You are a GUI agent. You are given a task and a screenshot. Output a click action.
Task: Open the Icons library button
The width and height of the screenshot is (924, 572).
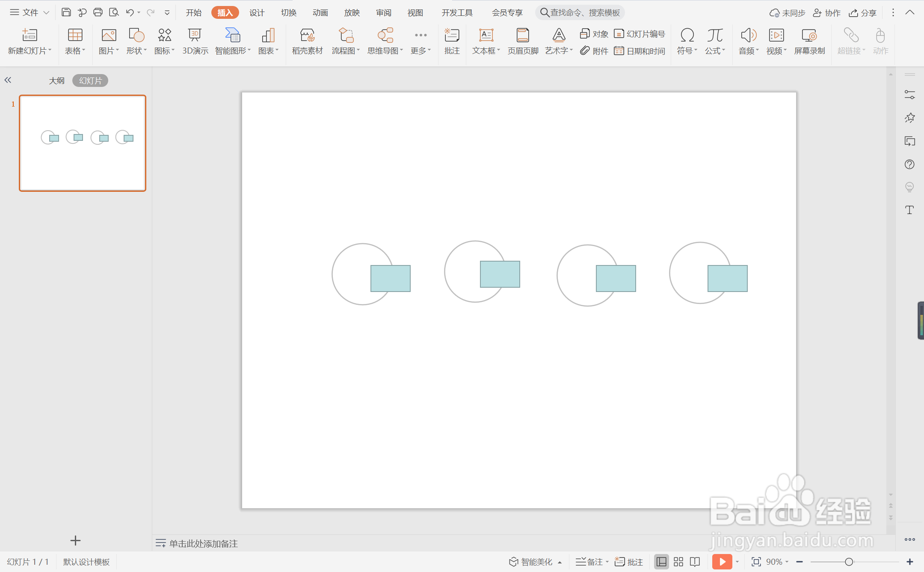(164, 35)
